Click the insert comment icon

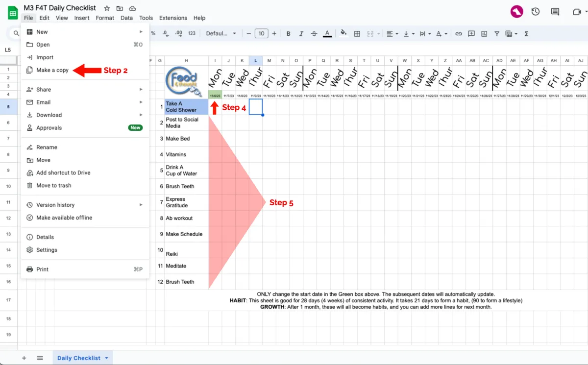471,33
